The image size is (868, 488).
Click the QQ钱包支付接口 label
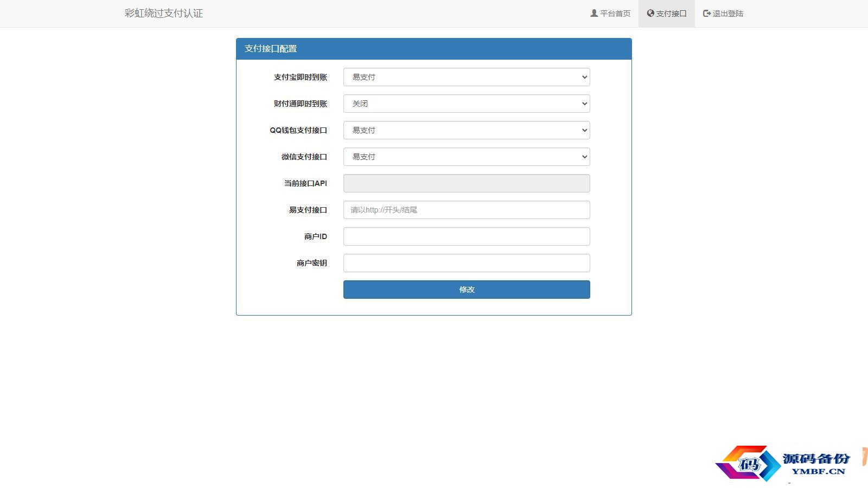click(x=298, y=130)
